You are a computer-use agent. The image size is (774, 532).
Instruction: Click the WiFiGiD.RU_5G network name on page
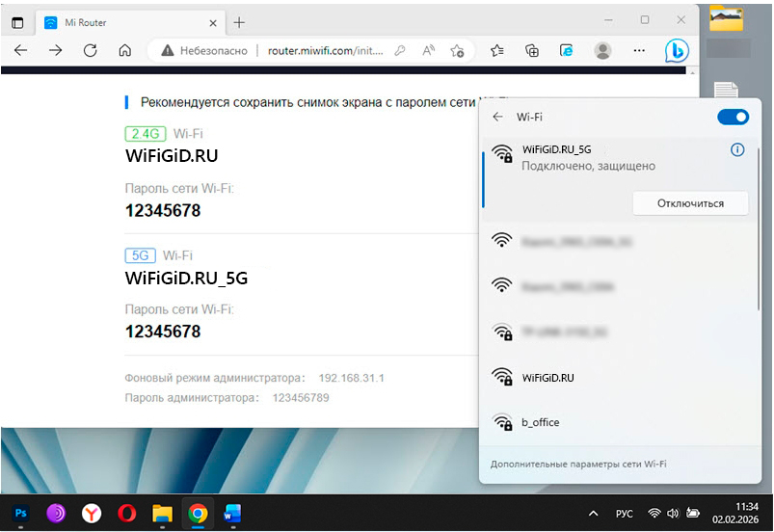[187, 279]
